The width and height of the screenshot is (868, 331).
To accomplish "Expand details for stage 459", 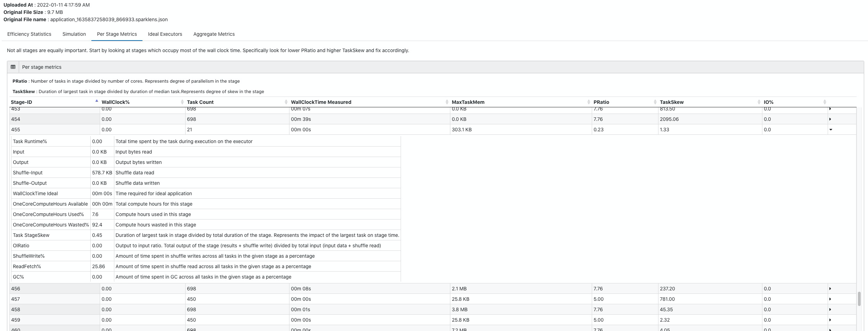I will pos(830,320).
